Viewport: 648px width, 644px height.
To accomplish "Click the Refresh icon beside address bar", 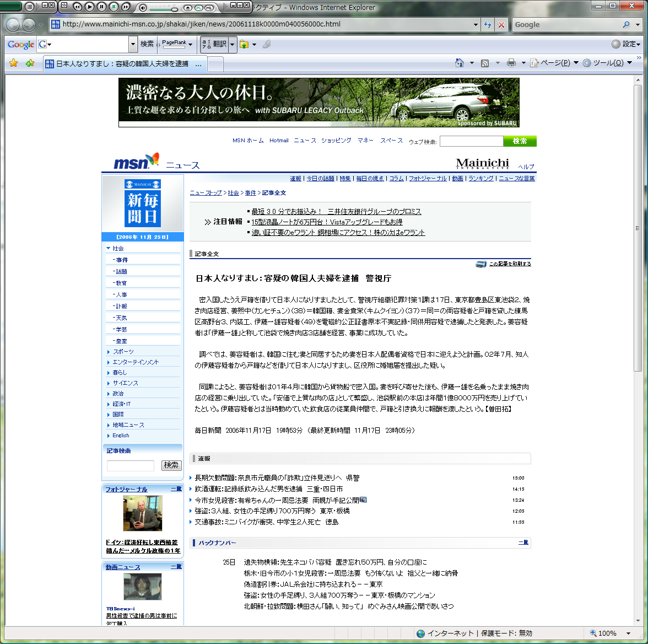I will 488,25.
